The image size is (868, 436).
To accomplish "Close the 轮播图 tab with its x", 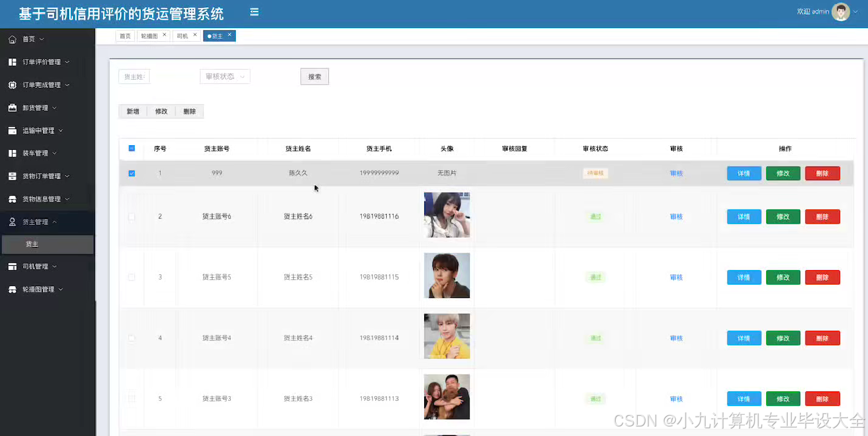I will coord(165,35).
